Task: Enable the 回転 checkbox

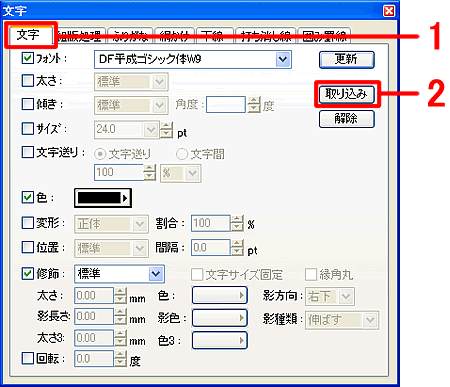Action: click(x=27, y=358)
